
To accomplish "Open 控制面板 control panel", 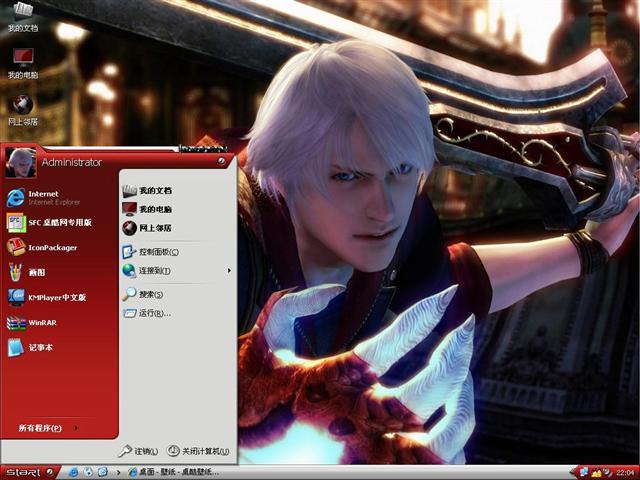I will [158, 252].
